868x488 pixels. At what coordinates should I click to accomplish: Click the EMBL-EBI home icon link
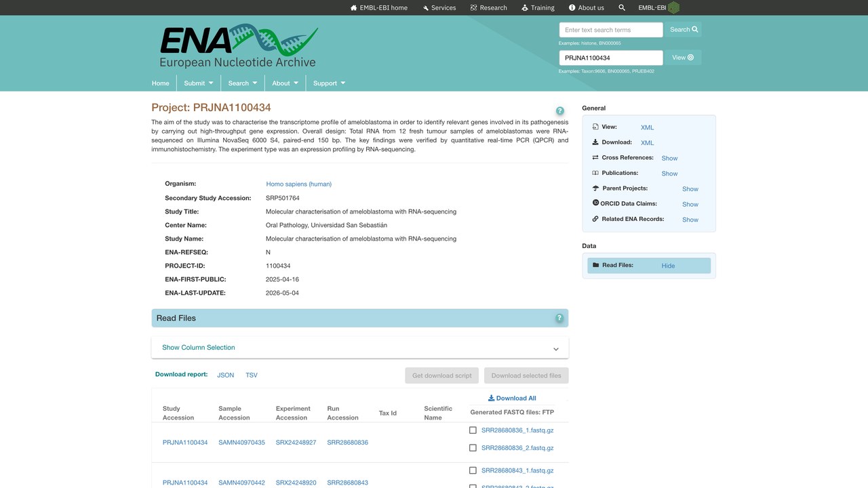[353, 7]
